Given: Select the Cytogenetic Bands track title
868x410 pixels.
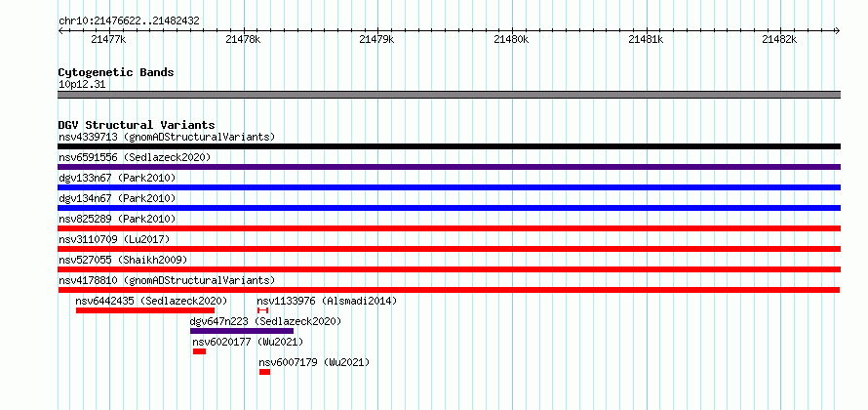Looking at the screenshot, I should pyautogui.click(x=116, y=72).
